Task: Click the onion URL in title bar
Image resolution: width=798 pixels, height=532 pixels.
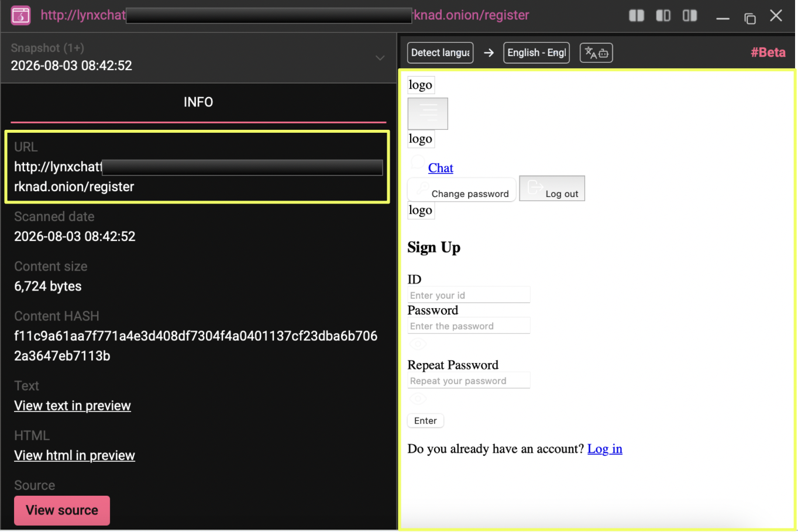Action: [x=285, y=15]
